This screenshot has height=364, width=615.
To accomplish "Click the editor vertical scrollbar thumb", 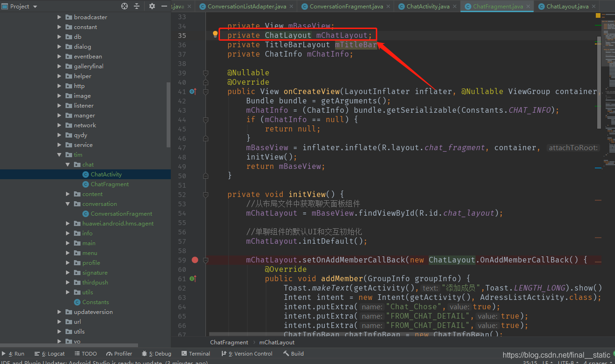I will [x=599, y=82].
